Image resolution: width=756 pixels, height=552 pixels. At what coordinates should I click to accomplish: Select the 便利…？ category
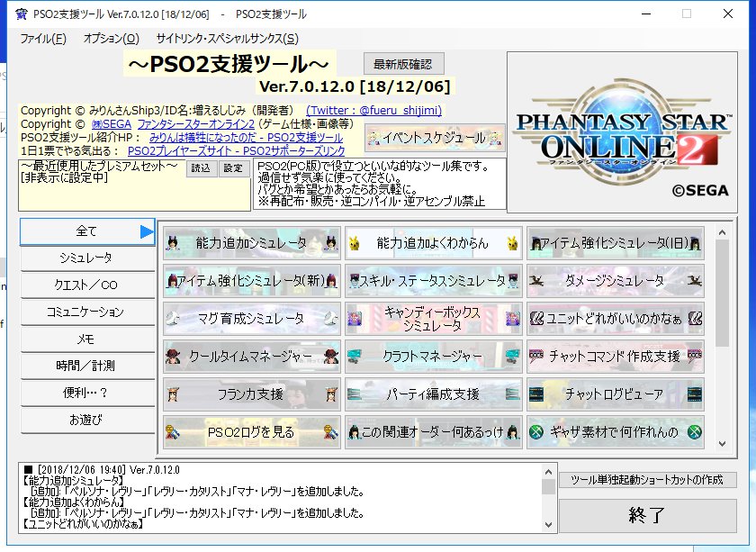pos(87,393)
